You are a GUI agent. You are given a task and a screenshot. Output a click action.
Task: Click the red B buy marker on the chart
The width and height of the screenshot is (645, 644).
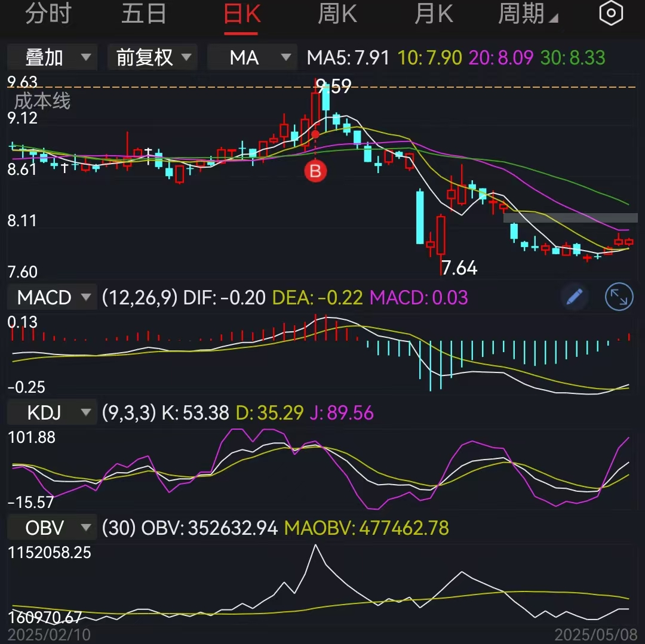(315, 171)
